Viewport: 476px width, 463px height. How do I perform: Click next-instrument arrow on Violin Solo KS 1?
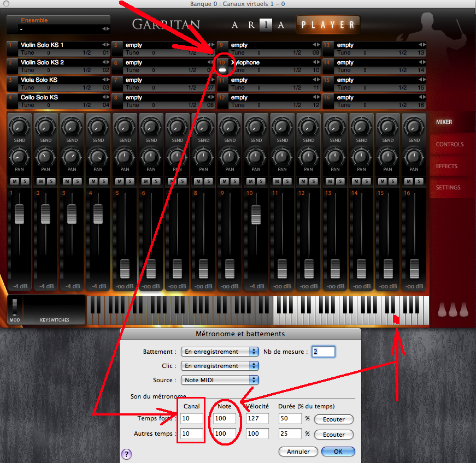(107, 45)
